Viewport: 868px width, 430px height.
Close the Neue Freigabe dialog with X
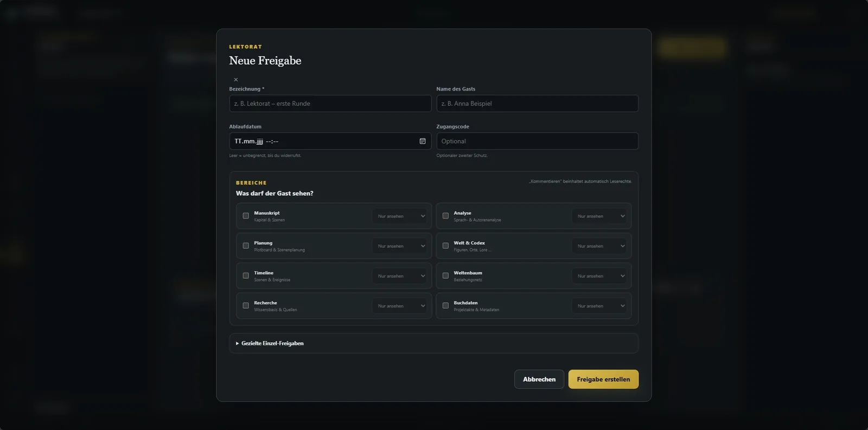click(x=236, y=80)
